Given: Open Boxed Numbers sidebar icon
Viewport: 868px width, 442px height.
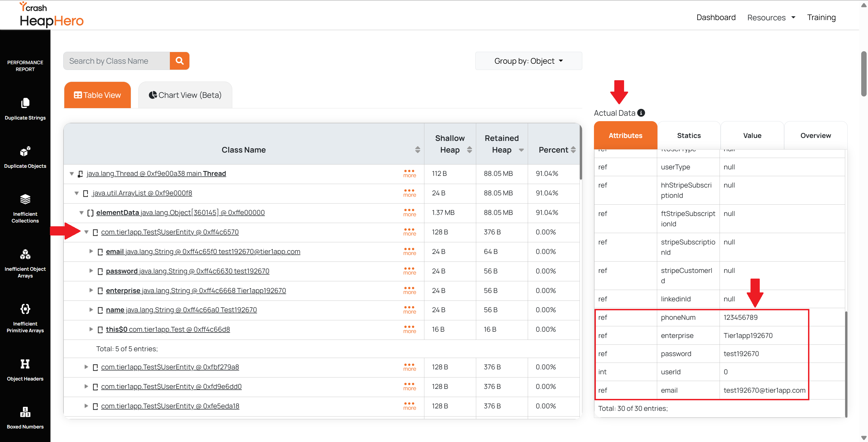Looking at the screenshot, I should coord(25,412).
